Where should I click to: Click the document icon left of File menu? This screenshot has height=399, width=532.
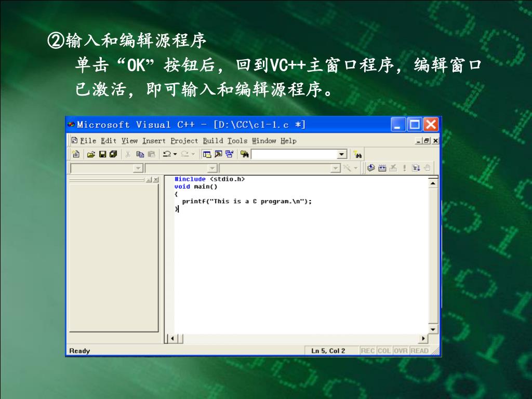(75, 140)
